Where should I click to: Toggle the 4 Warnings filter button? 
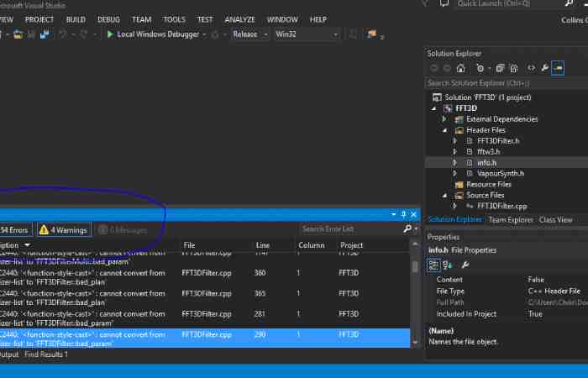point(64,230)
